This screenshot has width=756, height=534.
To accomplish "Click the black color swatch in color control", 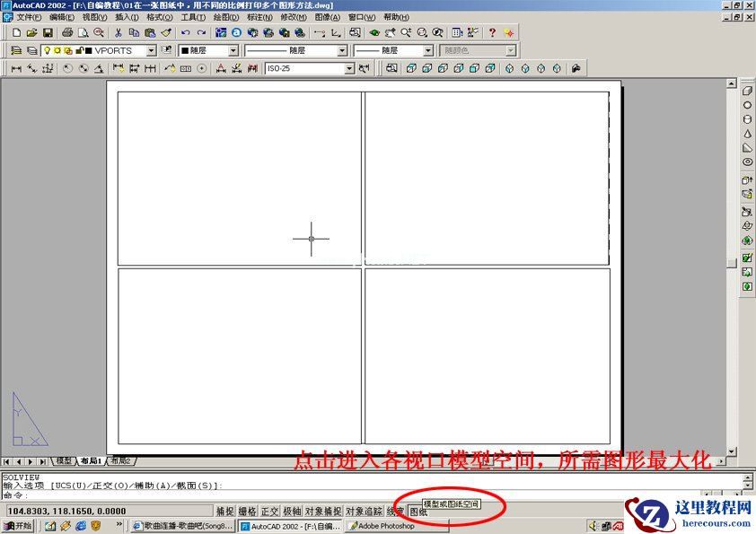I will 185,50.
